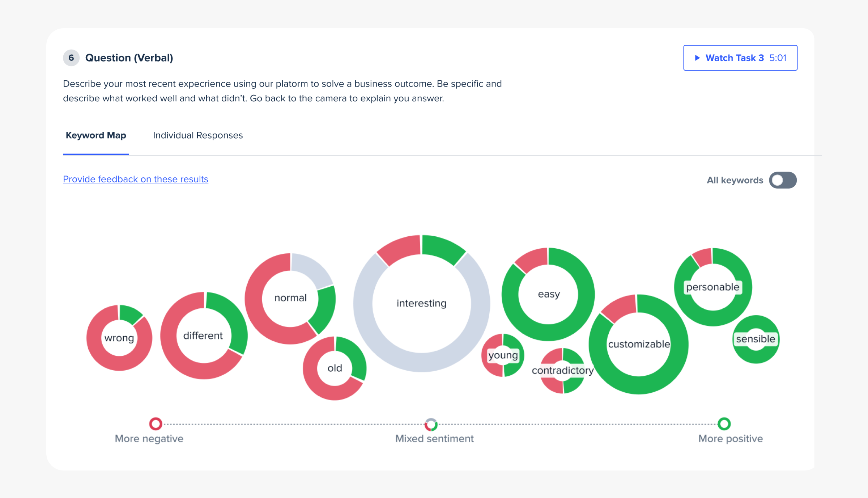Click the 'wrong' sentiment donut
This screenshot has width=868, height=498.
pyautogui.click(x=119, y=338)
